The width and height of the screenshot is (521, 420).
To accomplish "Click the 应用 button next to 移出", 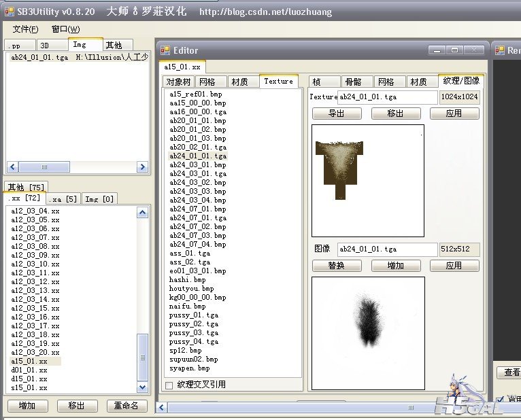I will click(x=454, y=113).
